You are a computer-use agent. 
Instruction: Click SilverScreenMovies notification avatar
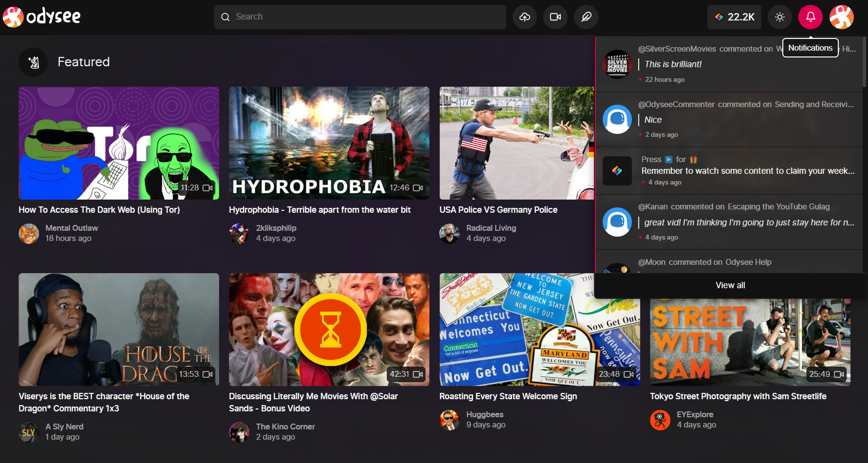click(x=617, y=64)
